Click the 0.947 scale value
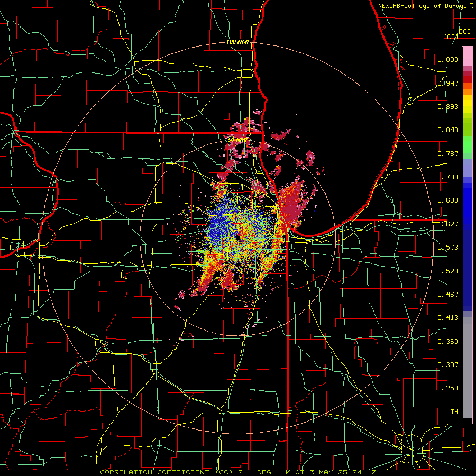This screenshot has width=476, height=476. (448, 83)
